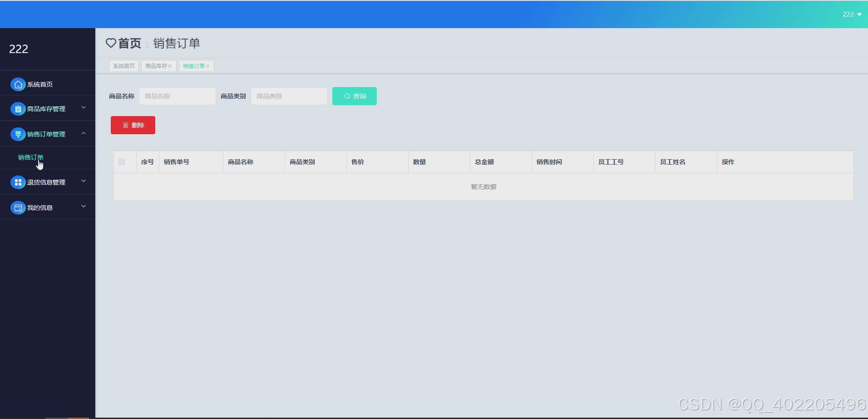Open the 222 user dropdown at top right
Screen dimensions: 868x419
pos(851,14)
